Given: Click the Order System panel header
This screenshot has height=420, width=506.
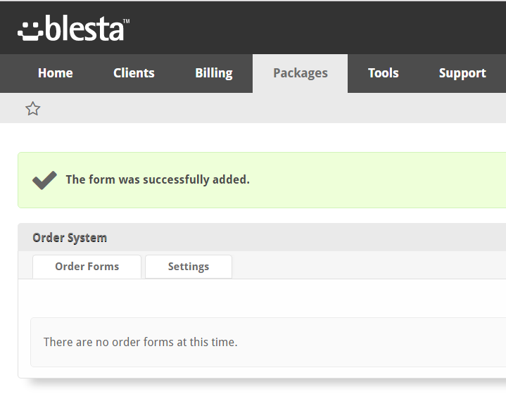Looking at the screenshot, I should [262, 237].
